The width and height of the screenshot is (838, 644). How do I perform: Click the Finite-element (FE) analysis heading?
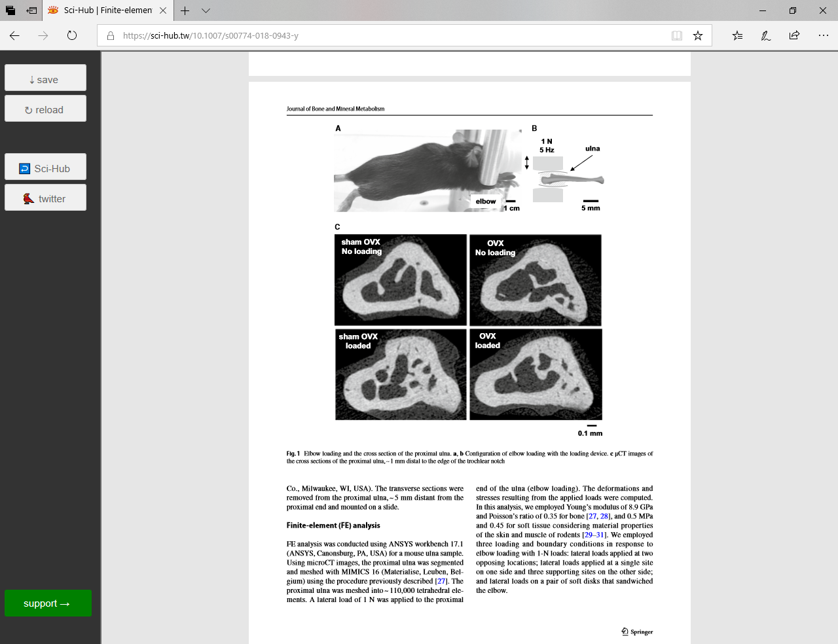tap(333, 526)
